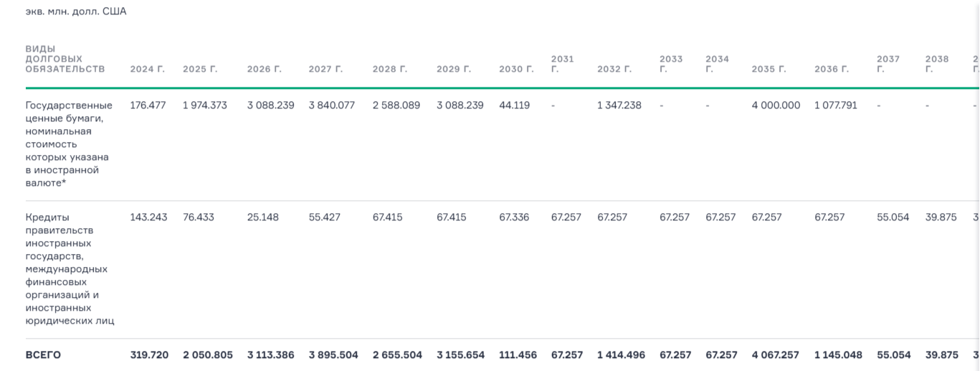Screen dimensions: 980x371
Task: Click the 143.243 credits value
Action: (148, 217)
